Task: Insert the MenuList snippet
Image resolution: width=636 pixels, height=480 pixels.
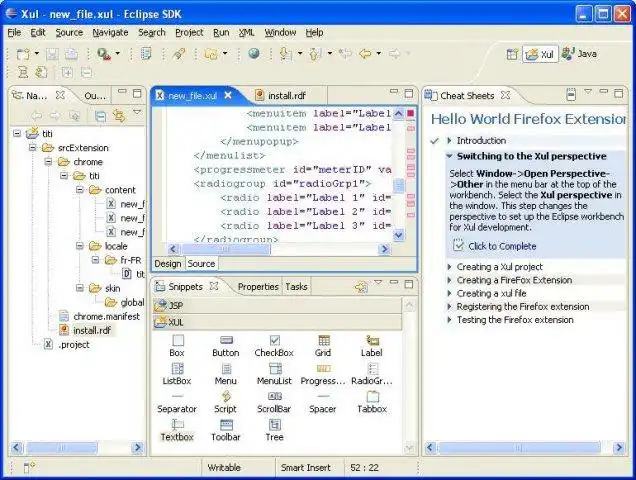Action: click(274, 374)
